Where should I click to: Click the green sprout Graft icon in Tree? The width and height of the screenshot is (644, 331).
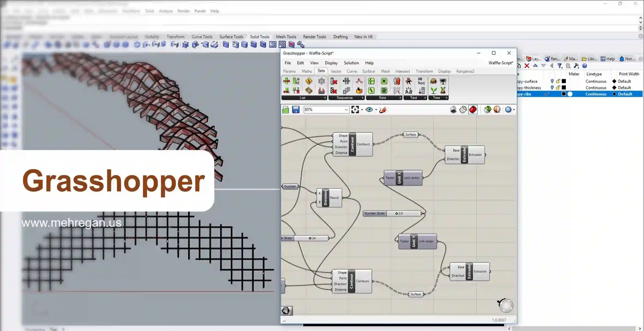(x=434, y=90)
